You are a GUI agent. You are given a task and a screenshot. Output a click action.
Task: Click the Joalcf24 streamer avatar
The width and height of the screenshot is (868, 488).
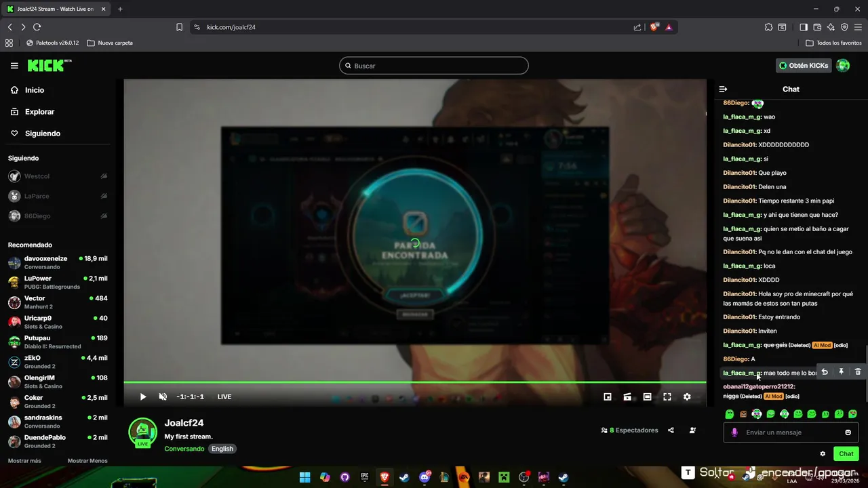click(142, 432)
